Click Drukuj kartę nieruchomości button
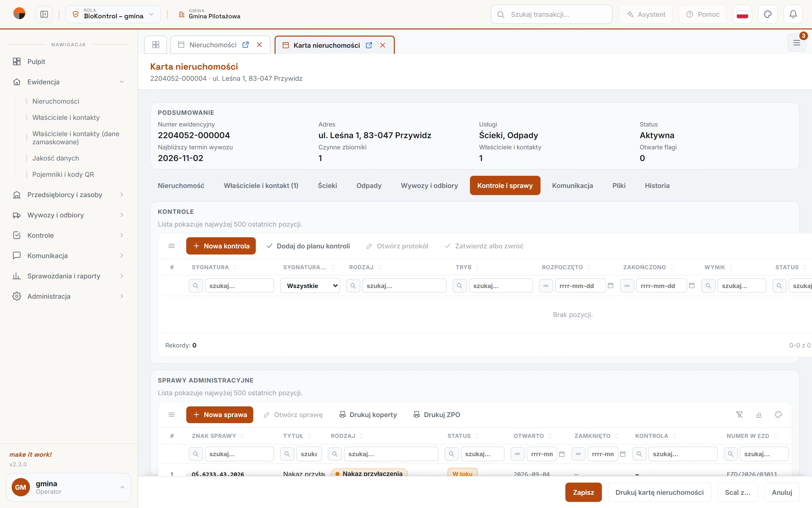The image size is (812, 508). pos(659,492)
